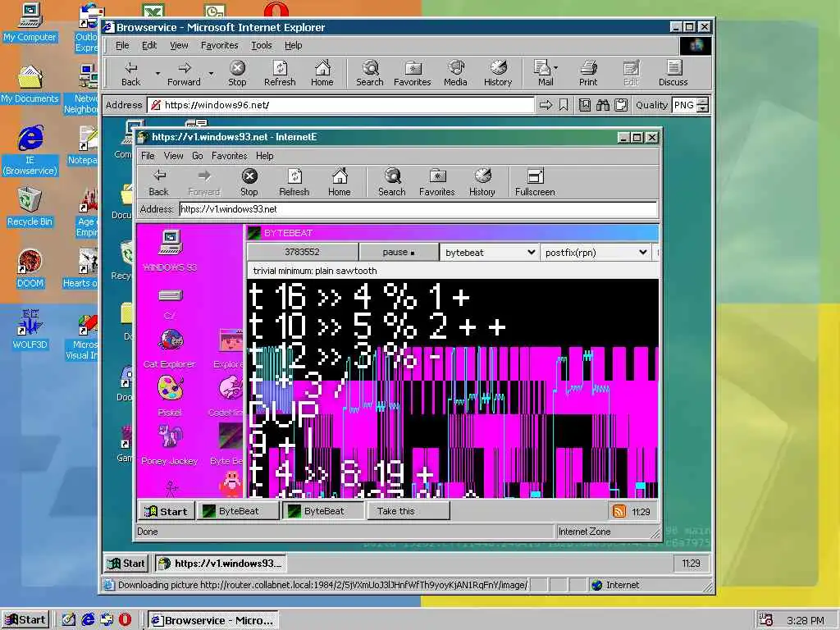This screenshot has height=630, width=840.
Task: Click the v1.windows93.net address field
Action: 418,209
